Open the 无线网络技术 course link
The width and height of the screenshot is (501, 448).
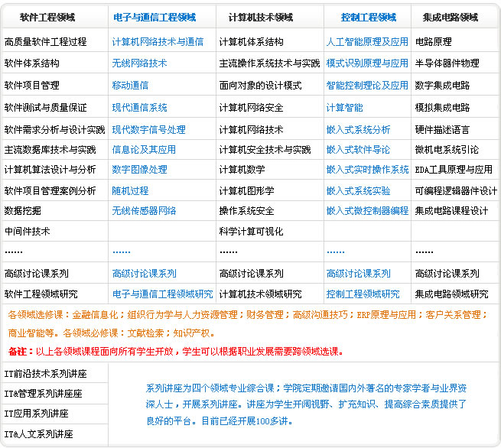tap(139, 63)
